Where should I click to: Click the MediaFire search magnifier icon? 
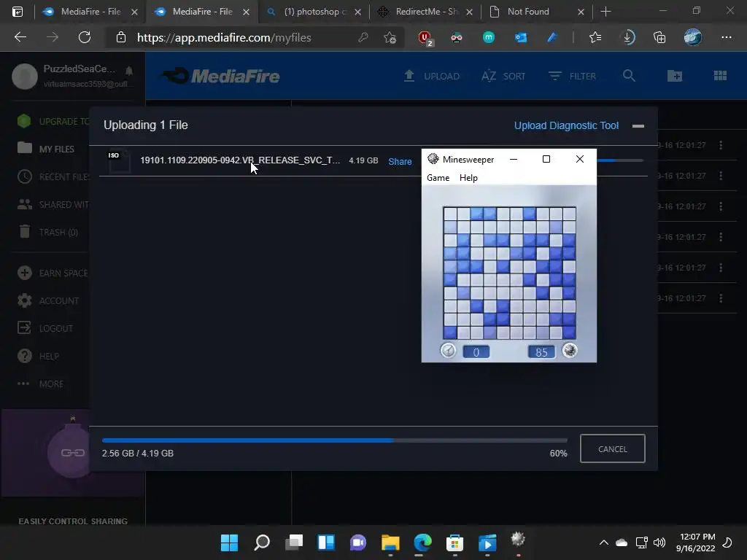[x=629, y=76]
